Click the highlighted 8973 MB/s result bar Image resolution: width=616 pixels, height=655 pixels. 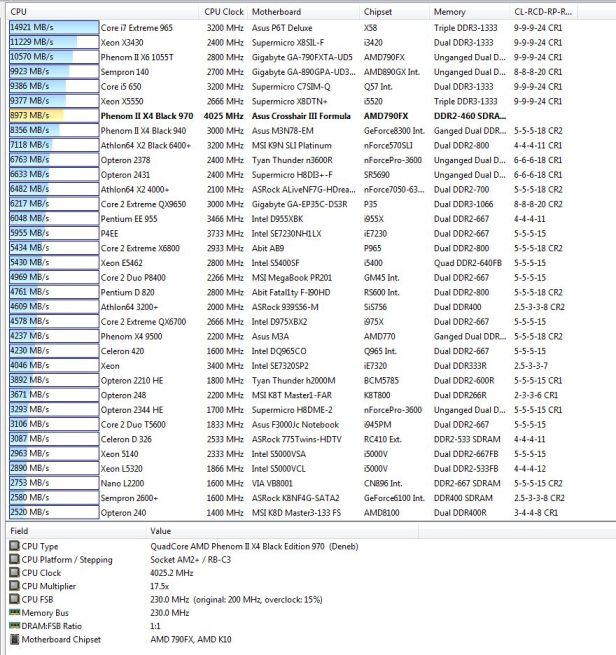pos(54,116)
